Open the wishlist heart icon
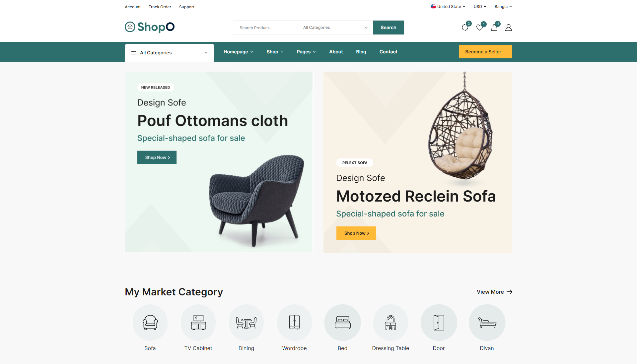637x364 pixels. click(480, 28)
